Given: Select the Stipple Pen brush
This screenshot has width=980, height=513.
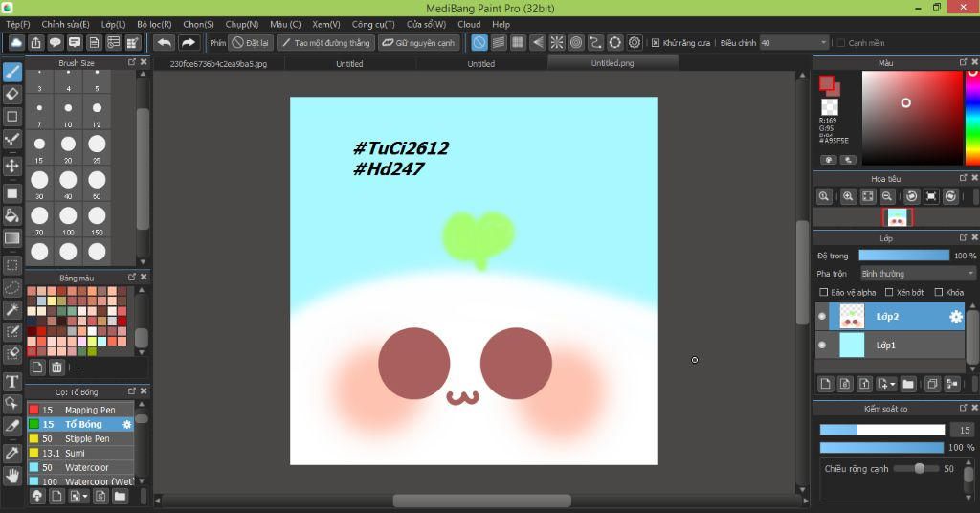Looking at the screenshot, I should 80,438.
